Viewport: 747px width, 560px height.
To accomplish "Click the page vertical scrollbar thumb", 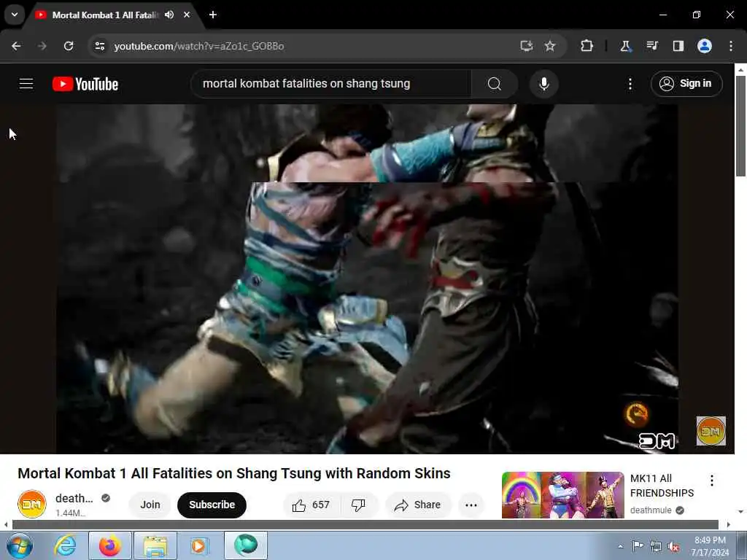I will tap(740, 126).
